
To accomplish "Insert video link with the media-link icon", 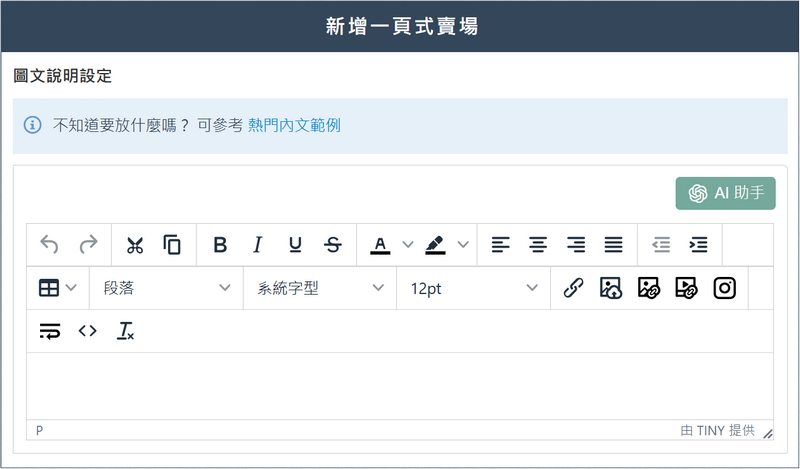I will coord(686,288).
